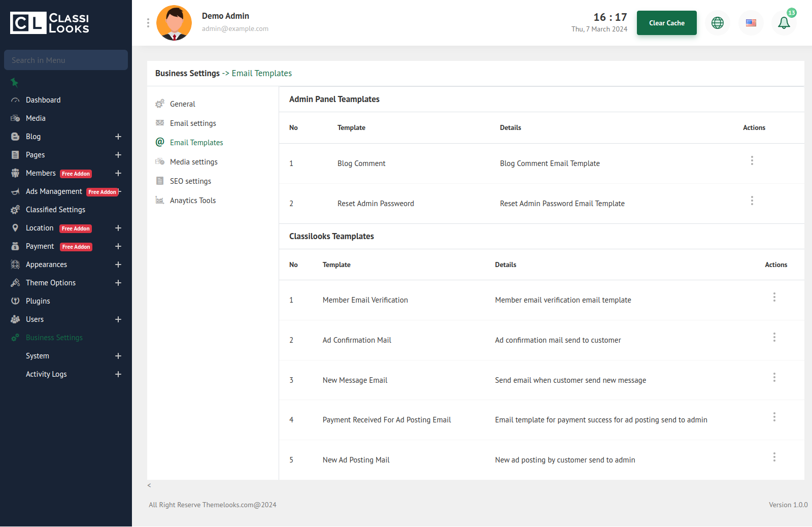Click the Clear Cache button
The image size is (812, 527).
click(666, 23)
